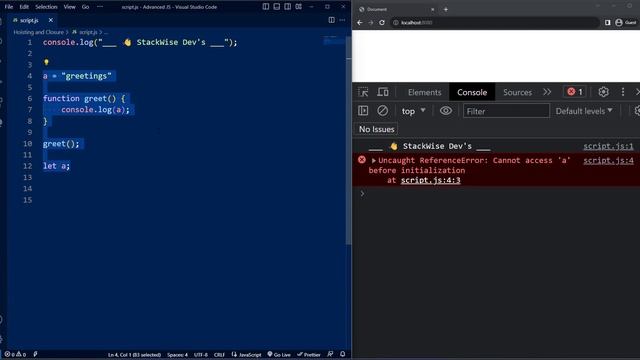Open script.js:4 source link on error row

tap(608, 160)
